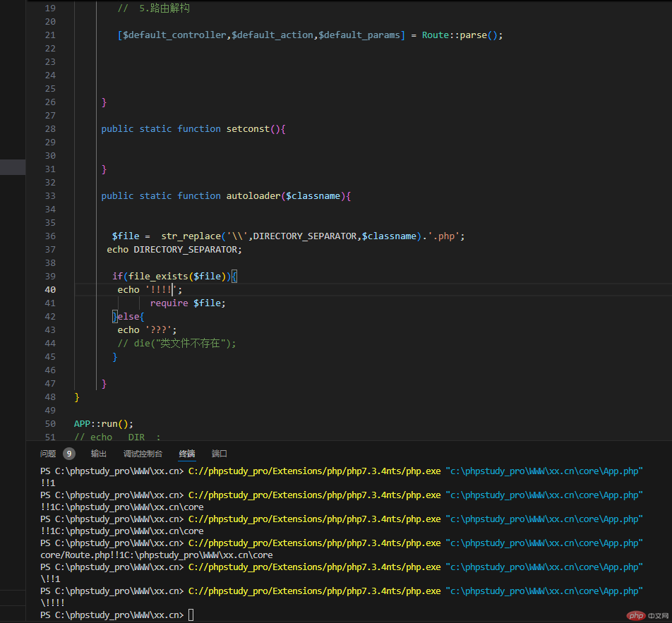Click the echo '???' statement
The image size is (672, 623).
coord(147,330)
